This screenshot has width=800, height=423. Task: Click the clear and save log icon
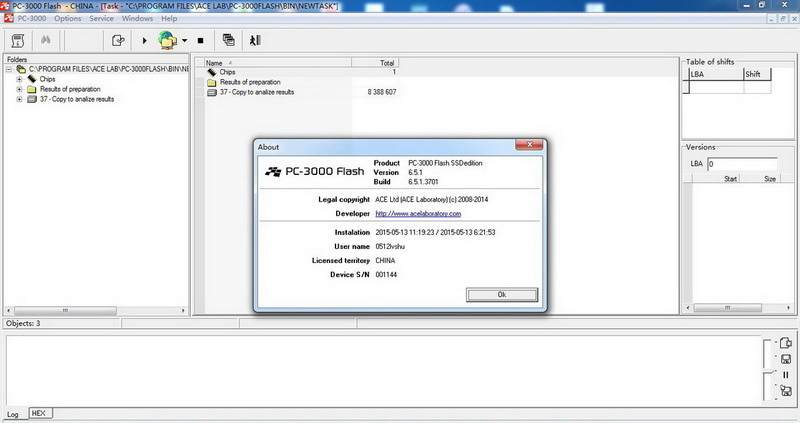tap(786, 391)
